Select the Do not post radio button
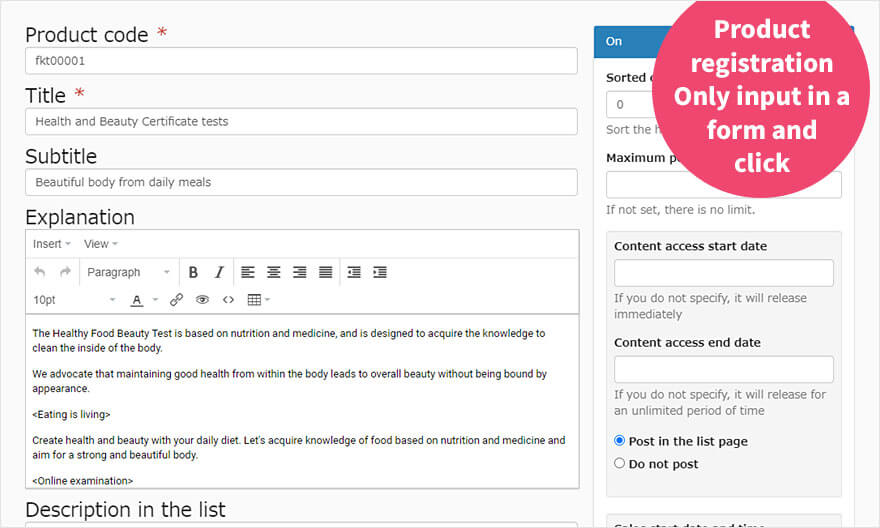880x528 pixels. 620,464
